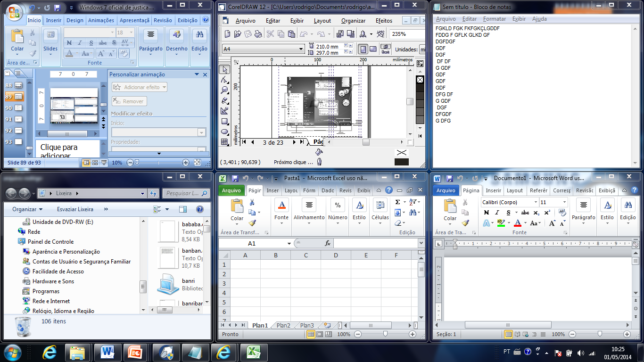Toggle Bold (N) in Word Fonte group
The width and height of the screenshot is (644, 362).
click(487, 213)
